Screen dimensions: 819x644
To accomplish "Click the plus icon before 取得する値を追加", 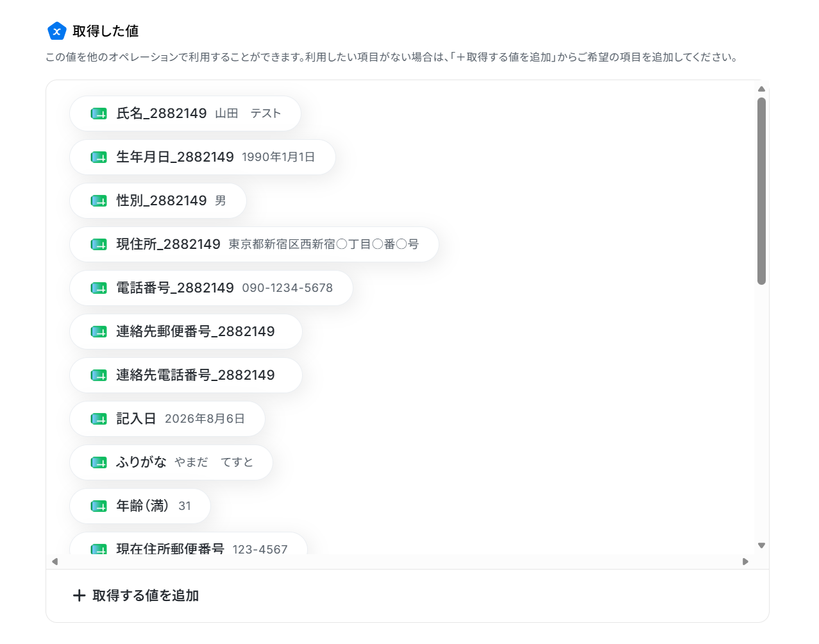I will (80, 595).
